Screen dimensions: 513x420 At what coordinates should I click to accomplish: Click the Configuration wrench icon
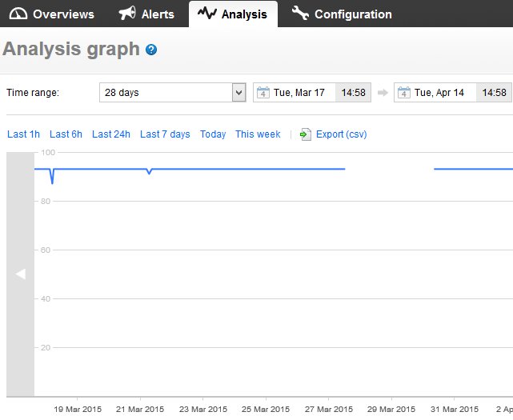pyautogui.click(x=300, y=13)
